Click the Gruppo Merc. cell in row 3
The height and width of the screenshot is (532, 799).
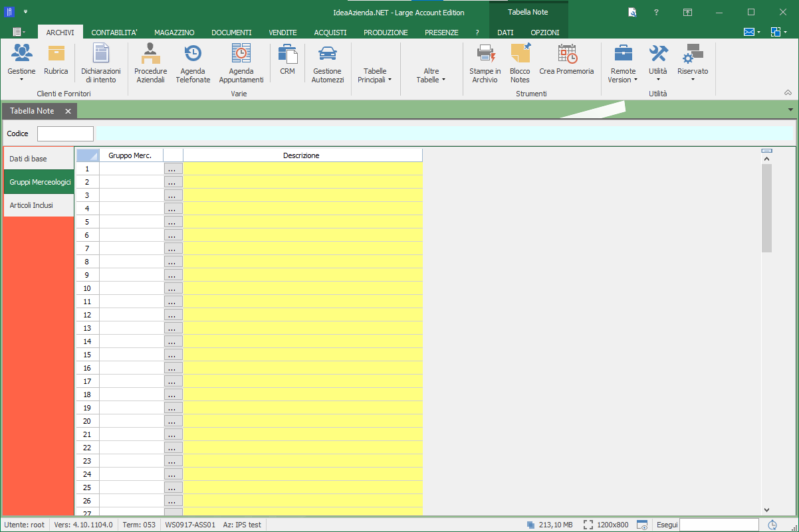point(131,195)
